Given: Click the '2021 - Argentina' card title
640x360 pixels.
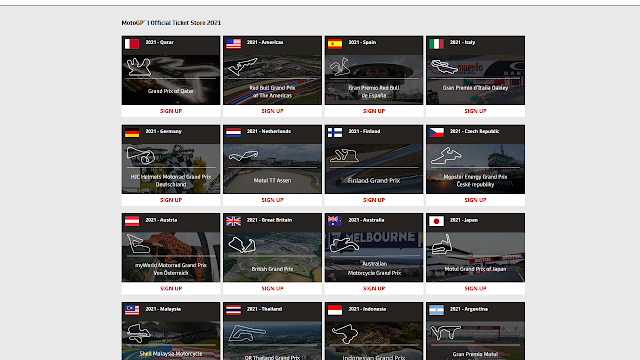Looking at the screenshot, I should coord(469,309).
